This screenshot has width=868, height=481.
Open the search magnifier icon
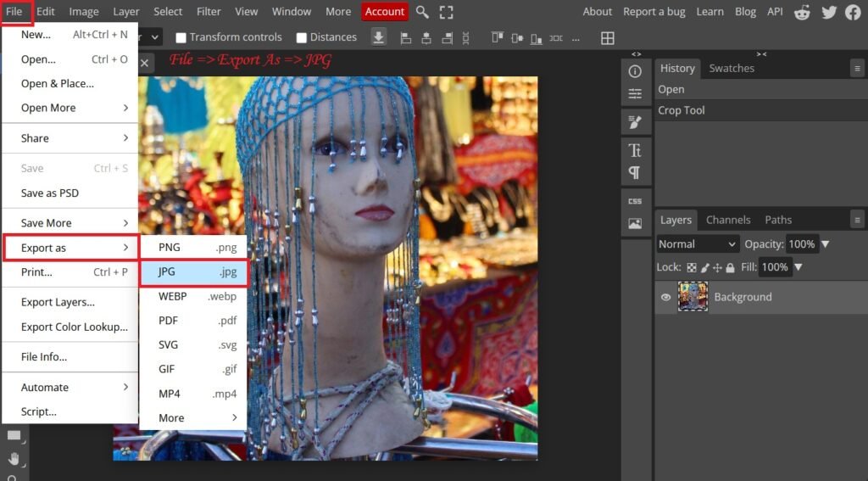(422, 12)
